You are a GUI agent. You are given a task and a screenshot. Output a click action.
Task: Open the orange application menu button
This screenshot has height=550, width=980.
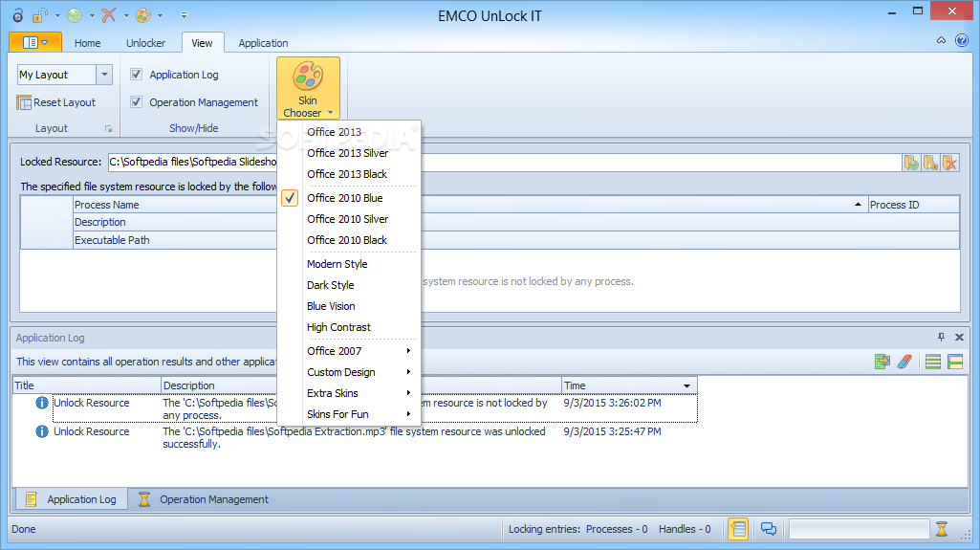(x=35, y=42)
